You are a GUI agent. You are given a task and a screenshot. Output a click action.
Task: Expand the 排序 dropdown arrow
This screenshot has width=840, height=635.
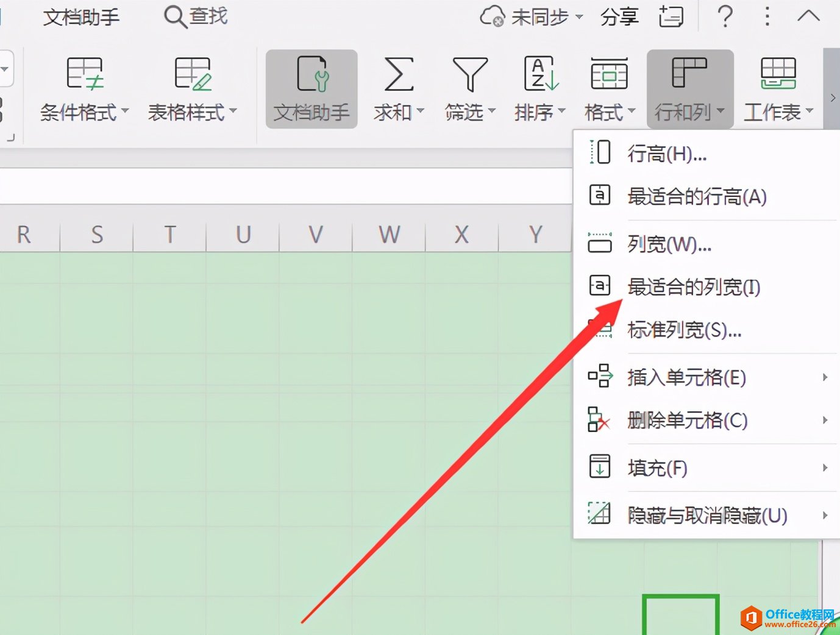(561, 111)
